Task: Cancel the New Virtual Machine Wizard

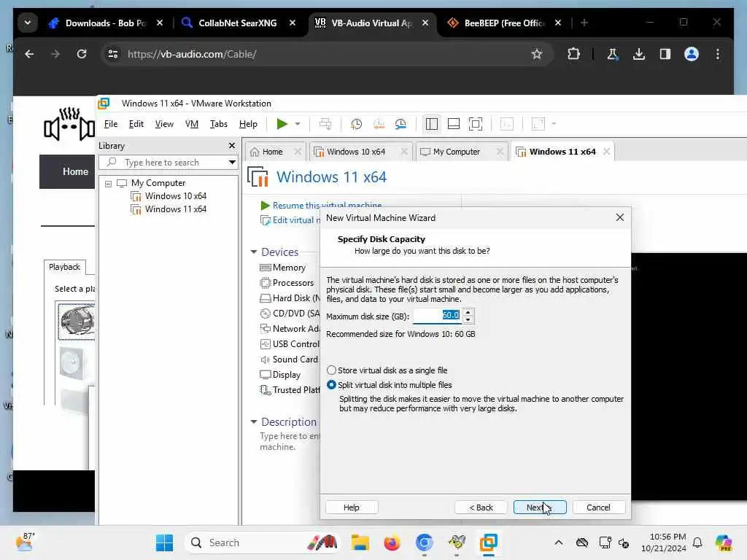Action: pyautogui.click(x=598, y=507)
